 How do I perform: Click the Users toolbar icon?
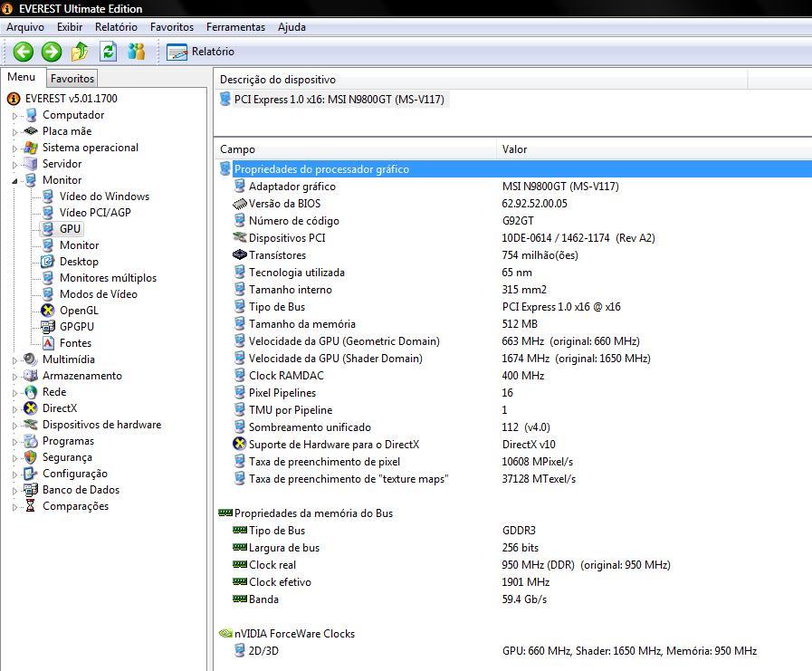point(136,52)
